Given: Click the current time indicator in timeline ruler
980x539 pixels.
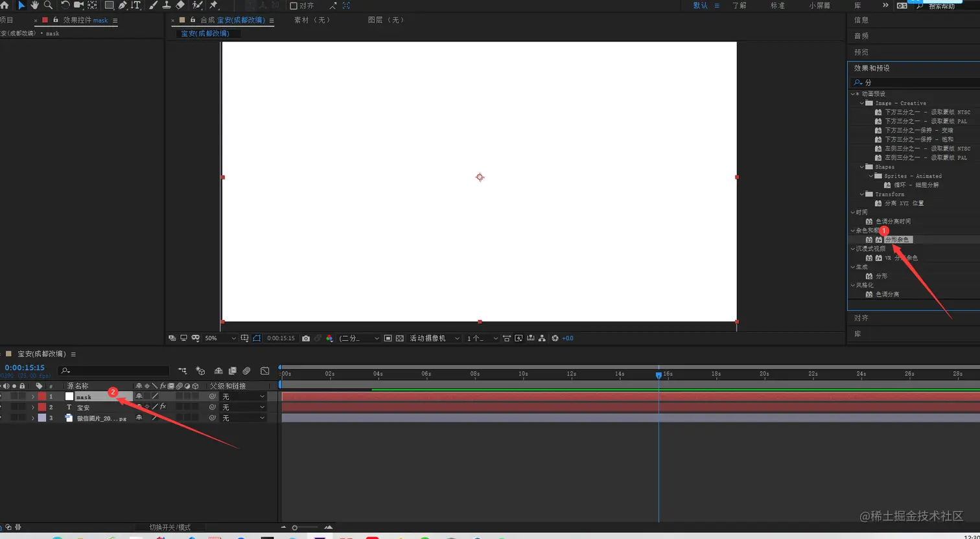Looking at the screenshot, I should [659, 375].
